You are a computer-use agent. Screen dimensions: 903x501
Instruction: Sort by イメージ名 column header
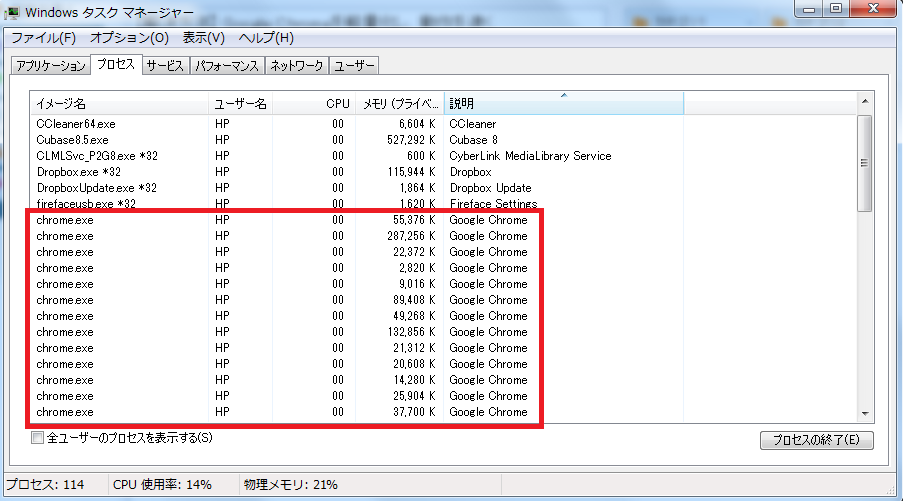[119, 104]
